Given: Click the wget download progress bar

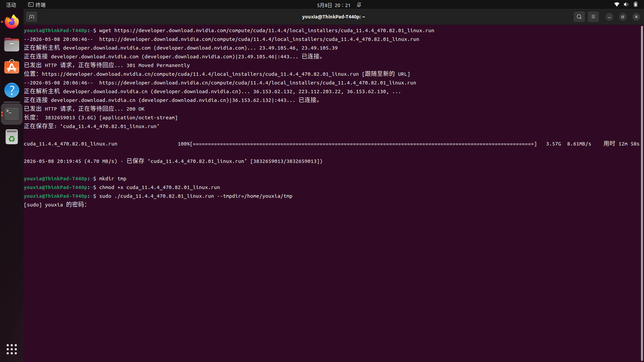Looking at the screenshot, I should pyautogui.click(x=363, y=144).
